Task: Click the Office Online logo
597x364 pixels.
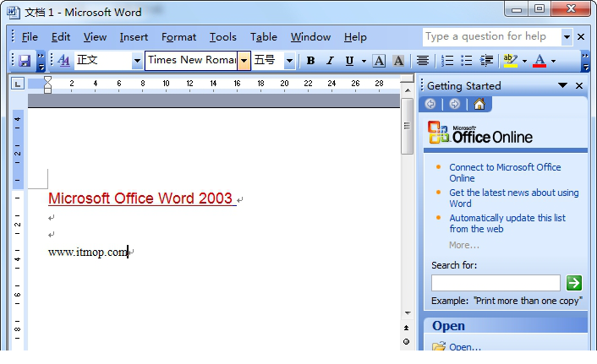Action: 479,133
